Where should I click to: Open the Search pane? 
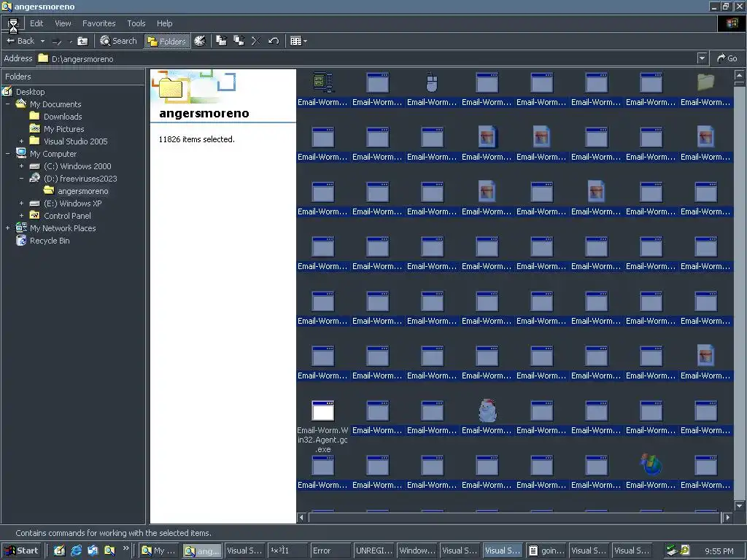[118, 41]
